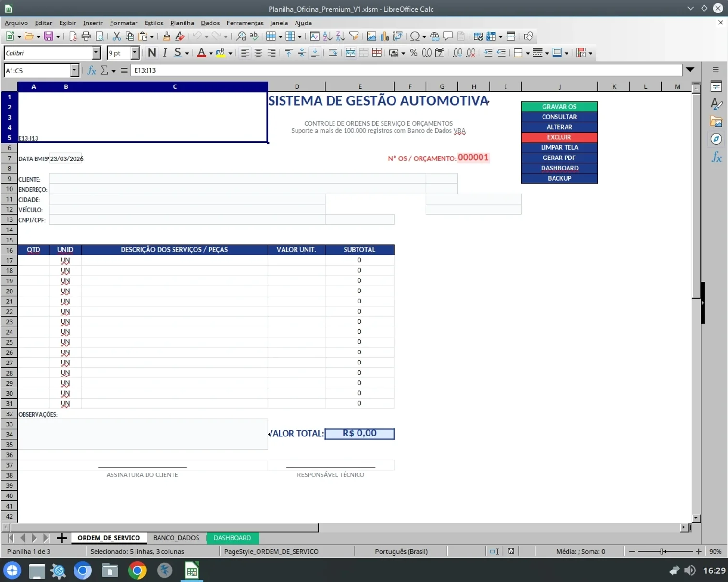Screen dimensions: 728x582
Task: Apply the AutoFilter funnel
Action: [x=354, y=36]
